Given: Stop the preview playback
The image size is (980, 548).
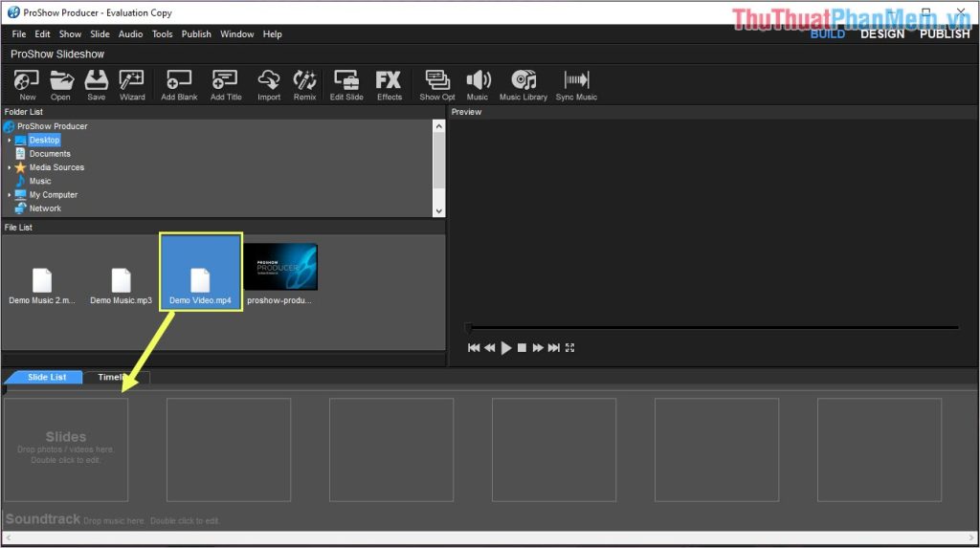Looking at the screenshot, I should (522, 348).
